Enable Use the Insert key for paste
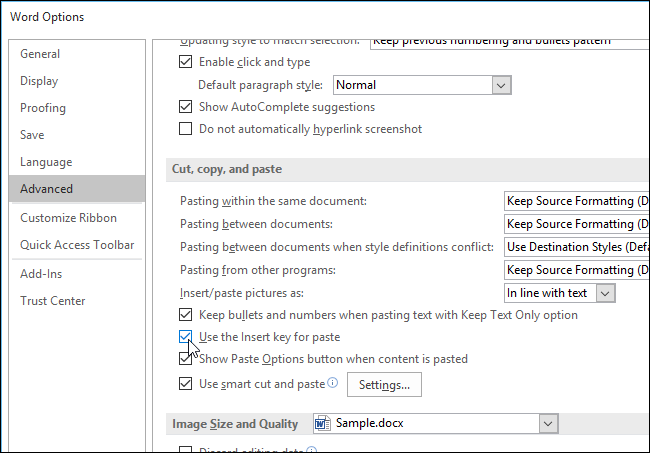650x453 pixels. (185, 337)
